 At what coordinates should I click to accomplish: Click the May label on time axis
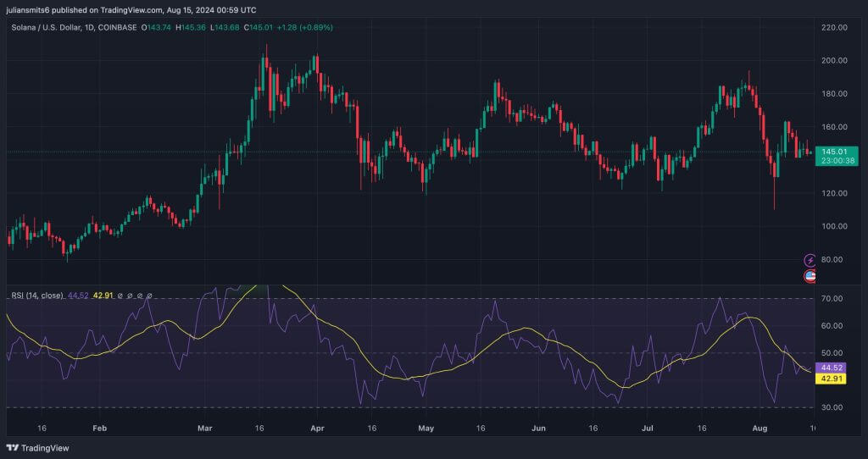[x=426, y=428]
